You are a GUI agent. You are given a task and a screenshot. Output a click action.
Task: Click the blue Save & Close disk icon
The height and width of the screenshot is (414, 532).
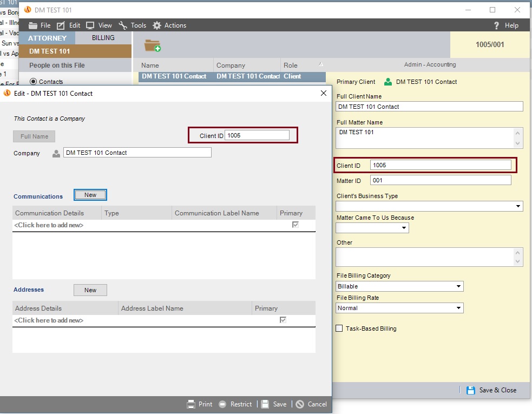click(x=471, y=390)
